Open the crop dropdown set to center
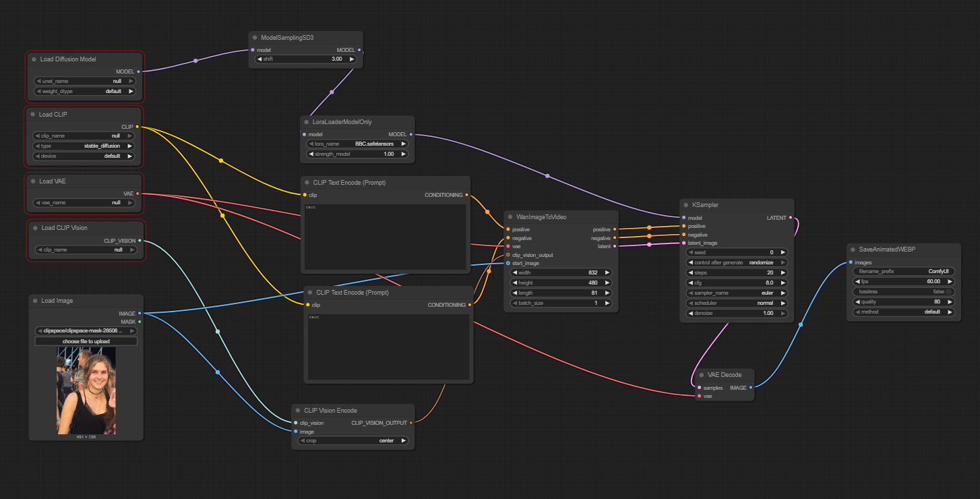This screenshot has height=499, width=980. (x=354, y=440)
